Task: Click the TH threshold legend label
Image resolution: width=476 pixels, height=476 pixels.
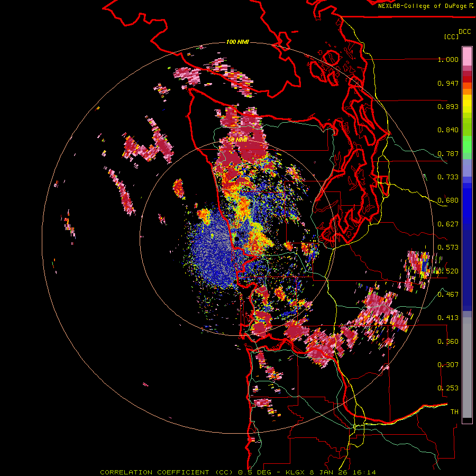Action: [x=454, y=412]
